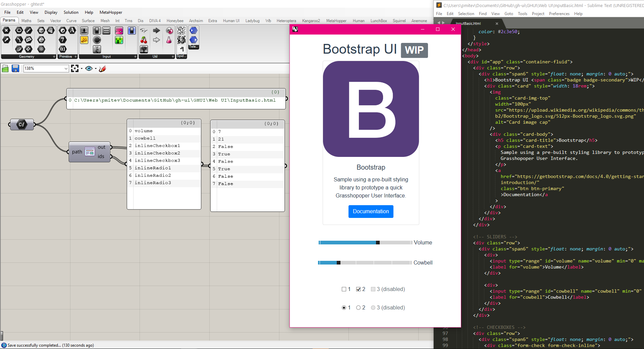The image size is (644, 349).
Task: Select the Box parameter icon
Action: click(x=41, y=30)
